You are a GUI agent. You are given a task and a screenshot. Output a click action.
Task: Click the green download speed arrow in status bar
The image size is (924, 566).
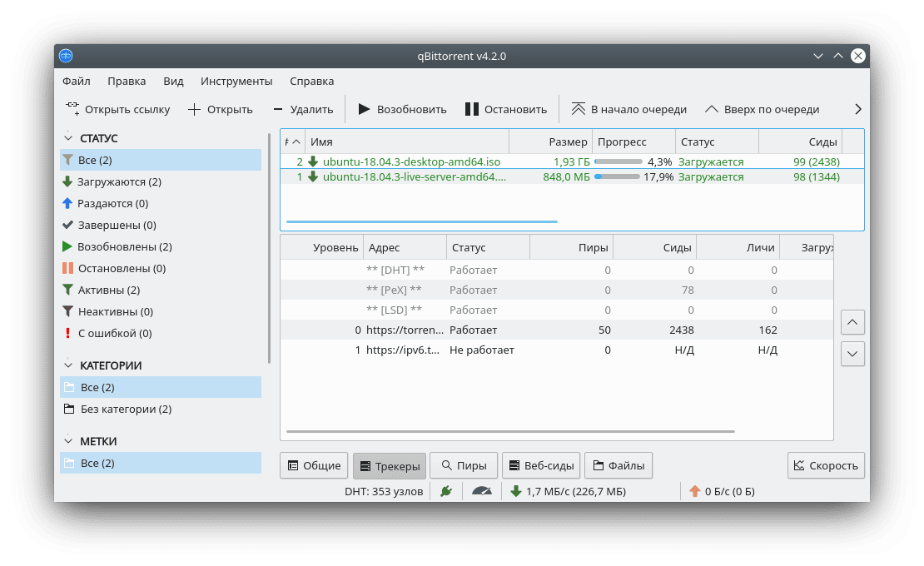click(516, 491)
